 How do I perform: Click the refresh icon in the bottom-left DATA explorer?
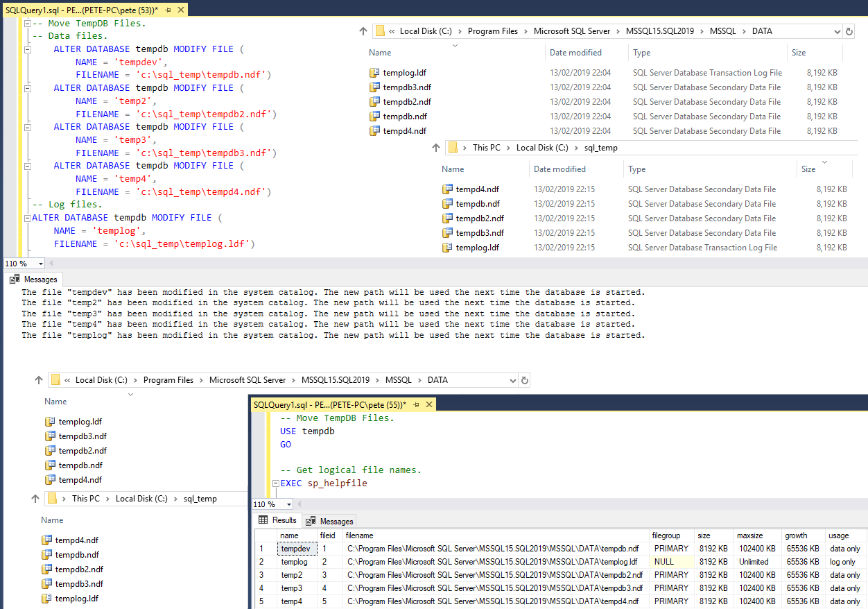(x=525, y=379)
